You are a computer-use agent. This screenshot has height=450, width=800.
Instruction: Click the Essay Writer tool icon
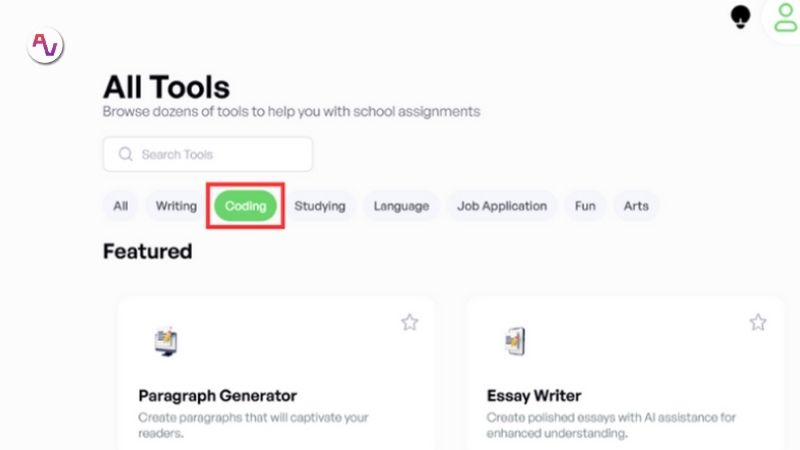click(515, 341)
